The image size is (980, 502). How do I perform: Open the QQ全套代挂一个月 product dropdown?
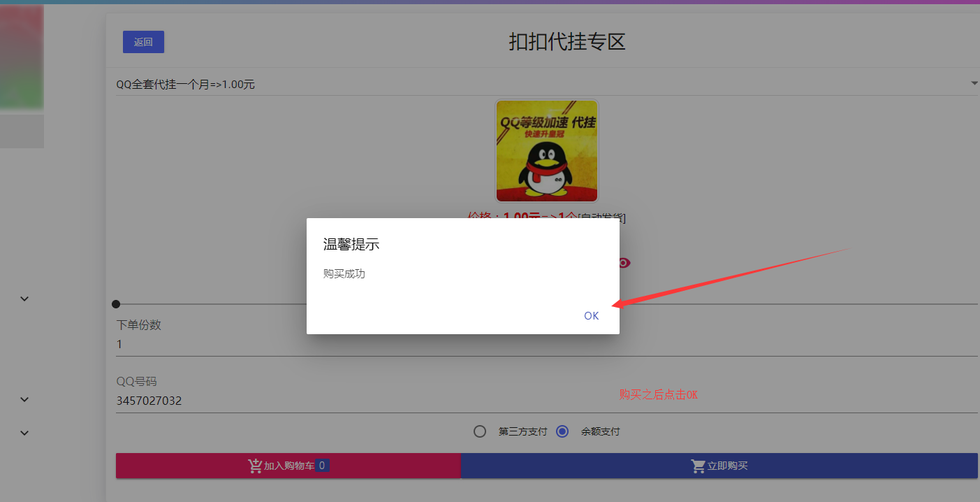point(547,85)
